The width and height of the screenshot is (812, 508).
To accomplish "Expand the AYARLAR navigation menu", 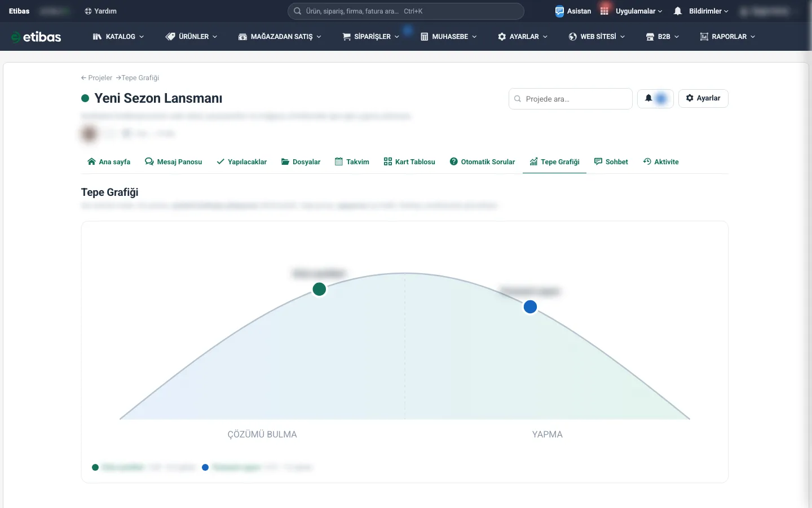I will tap(523, 37).
